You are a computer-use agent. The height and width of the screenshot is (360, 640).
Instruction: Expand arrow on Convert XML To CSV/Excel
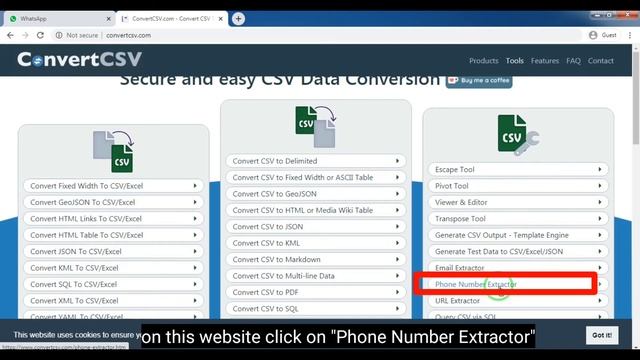point(195,300)
